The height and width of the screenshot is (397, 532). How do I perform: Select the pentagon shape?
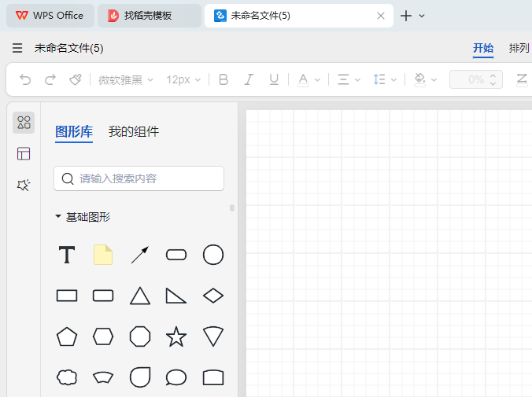click(67, 336)
